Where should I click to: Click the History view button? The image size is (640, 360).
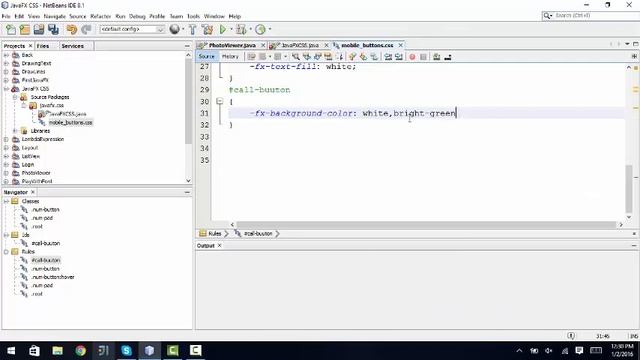230,57
